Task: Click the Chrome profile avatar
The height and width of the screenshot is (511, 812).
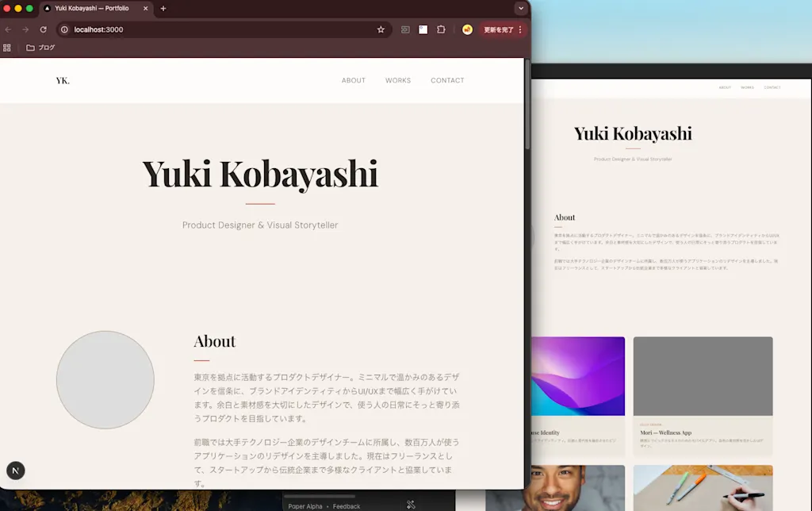Action: click(467, 29)
